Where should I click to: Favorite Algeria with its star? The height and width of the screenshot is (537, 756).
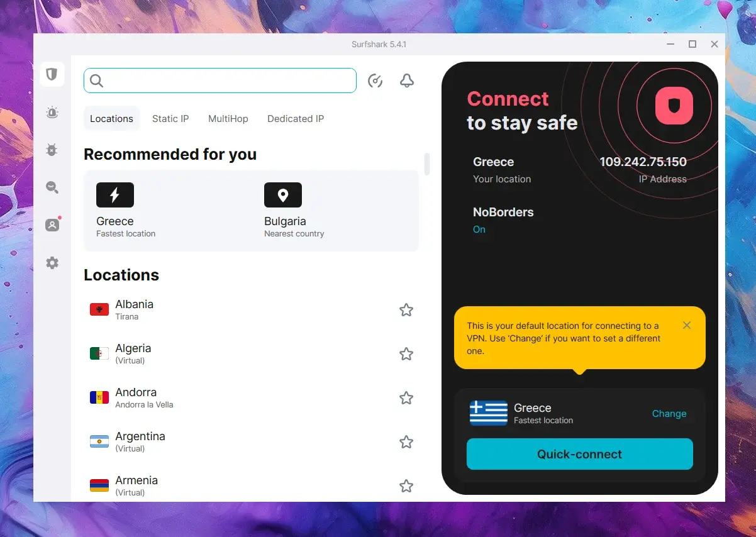[406, 353]
